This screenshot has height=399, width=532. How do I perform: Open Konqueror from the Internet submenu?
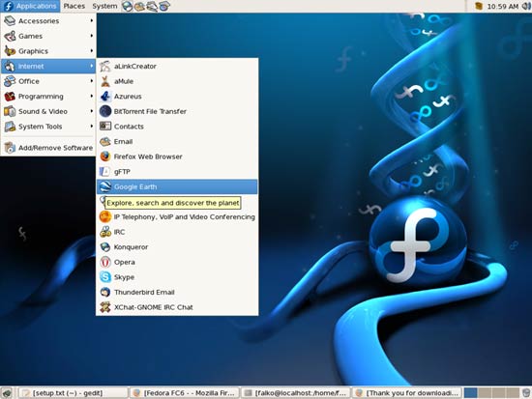[x=177, y=247]
